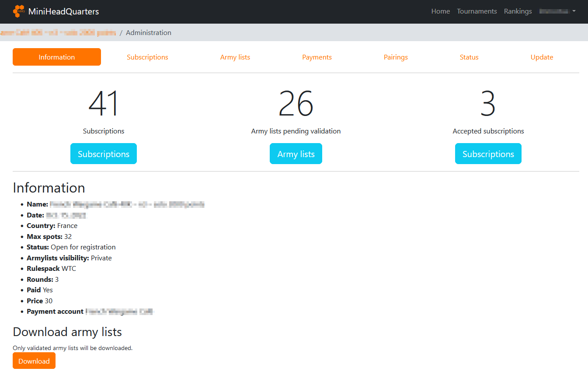This screenshot has width=588, height=375.
Task: Click the Administration breadcrumb item
Action: [149, 33]
